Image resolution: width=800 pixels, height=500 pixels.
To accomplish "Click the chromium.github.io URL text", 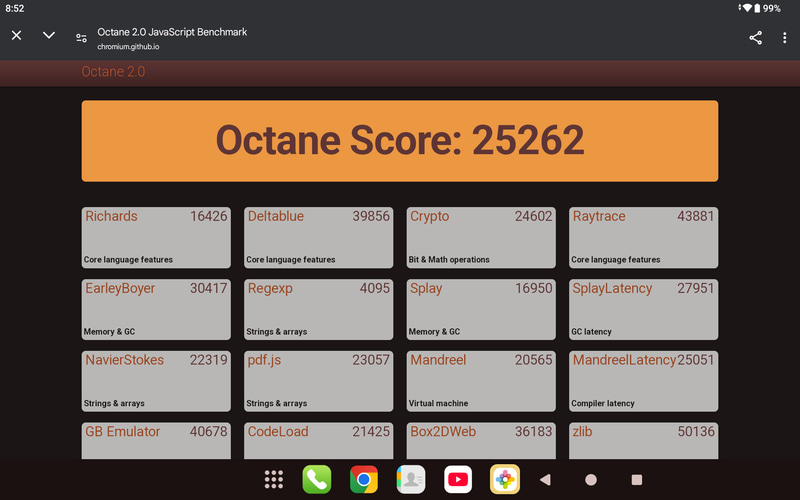I will tap(128, 46).
